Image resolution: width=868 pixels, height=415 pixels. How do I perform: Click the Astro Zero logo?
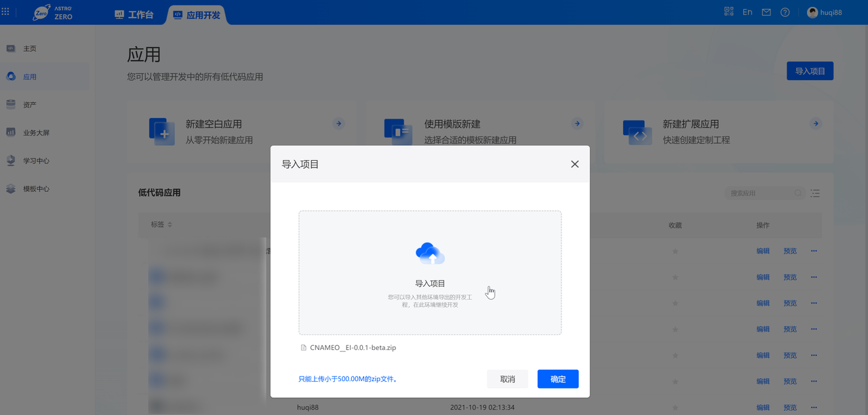coord(53,12)
